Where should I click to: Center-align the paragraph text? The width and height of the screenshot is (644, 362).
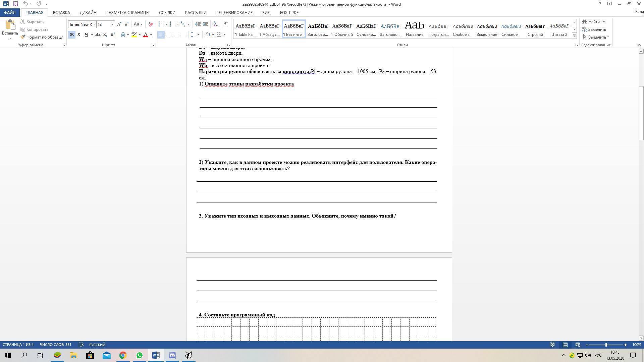[x=168, y=35]
